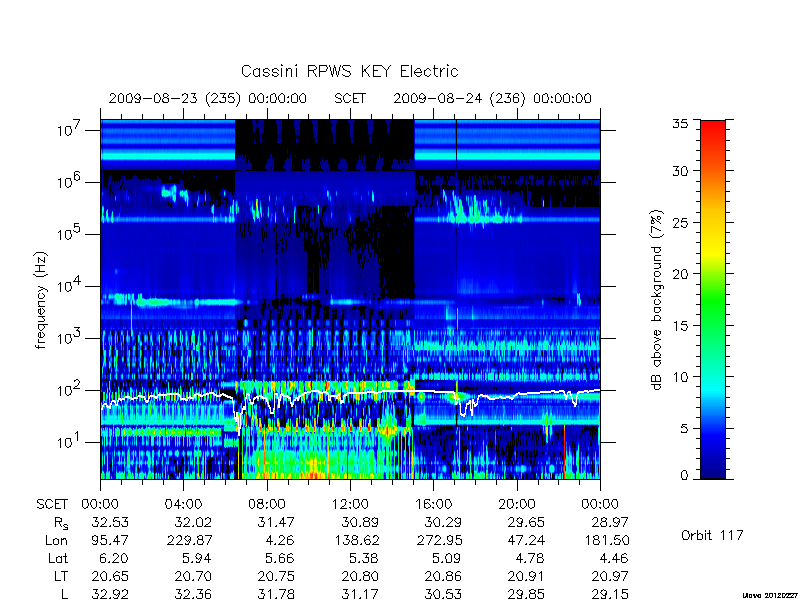Click the 10^6 frequency tick label
This screenshot has width=800, height=600.
point(70,181)
